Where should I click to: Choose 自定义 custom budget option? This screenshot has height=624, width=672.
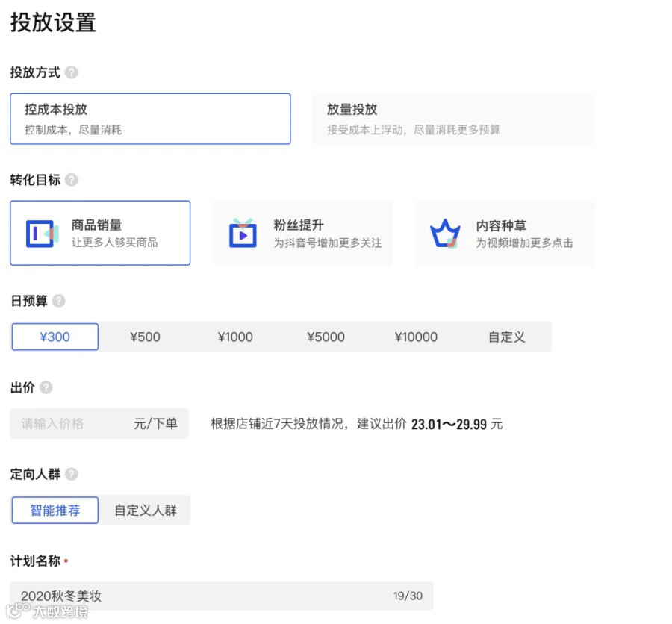click(x=506, y=337)
